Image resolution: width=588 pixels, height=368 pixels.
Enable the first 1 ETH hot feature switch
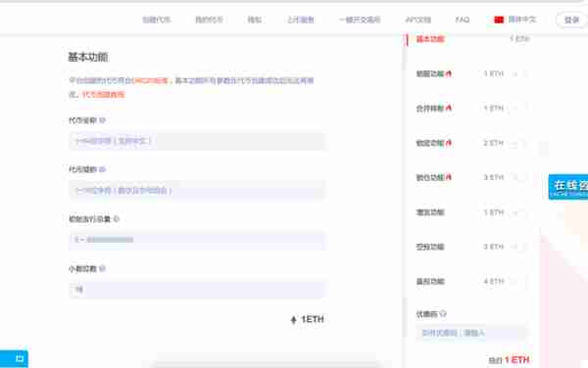[x=519, y=73]
